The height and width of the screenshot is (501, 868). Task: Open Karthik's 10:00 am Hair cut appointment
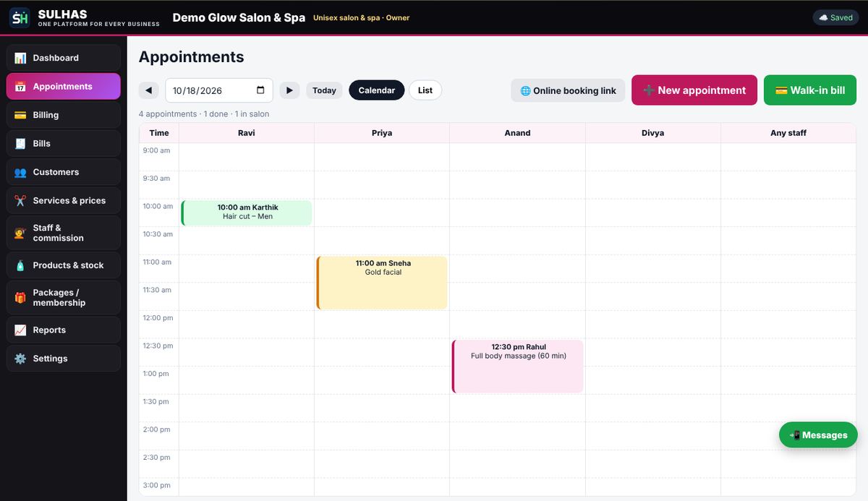coord(247,213)
